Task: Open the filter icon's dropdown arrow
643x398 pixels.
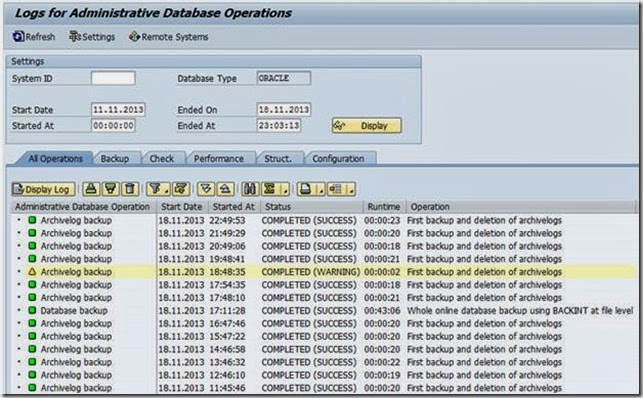Action: point(166,190)
